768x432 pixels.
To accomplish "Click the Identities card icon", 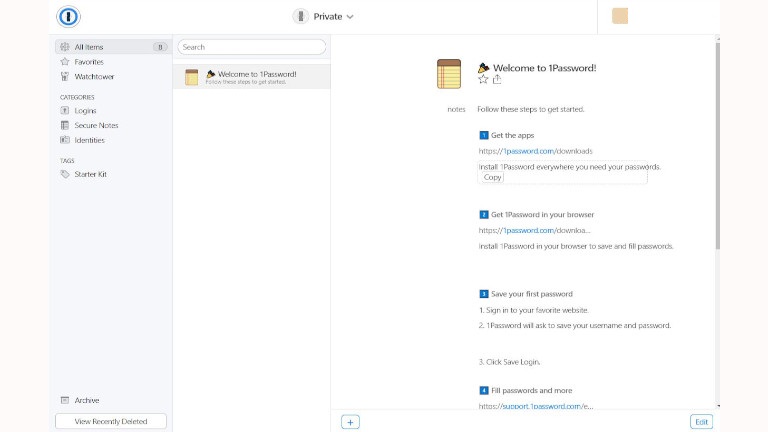I will coord(65,140).
